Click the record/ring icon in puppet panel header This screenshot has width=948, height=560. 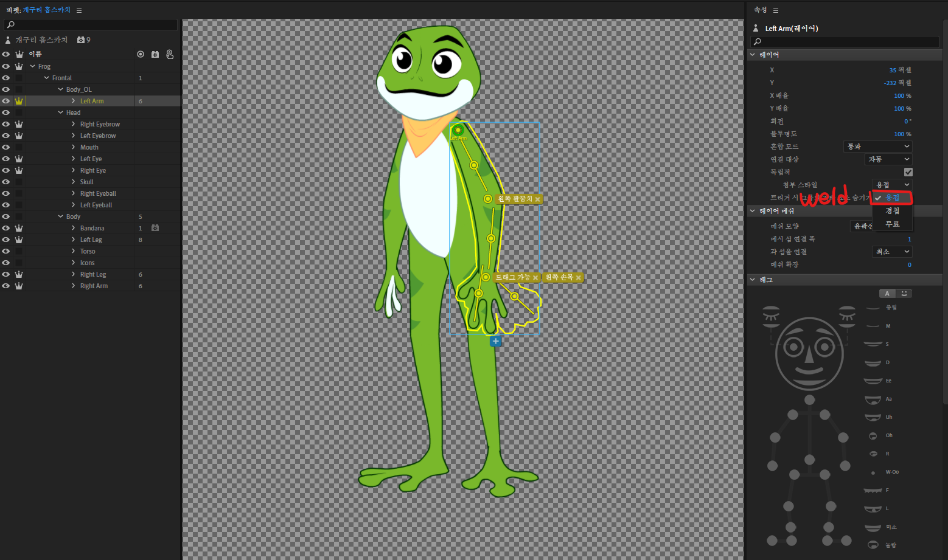(x=141, y=54)
